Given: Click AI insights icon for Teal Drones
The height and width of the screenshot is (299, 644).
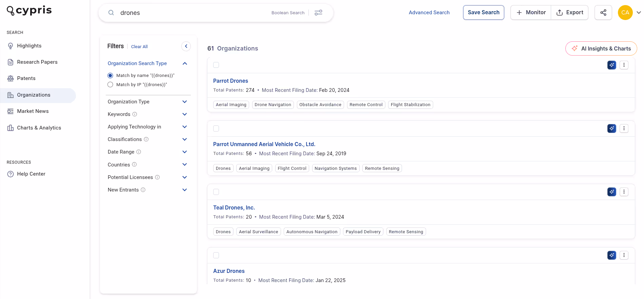Looking at the screenshot, I should [612, 192].
